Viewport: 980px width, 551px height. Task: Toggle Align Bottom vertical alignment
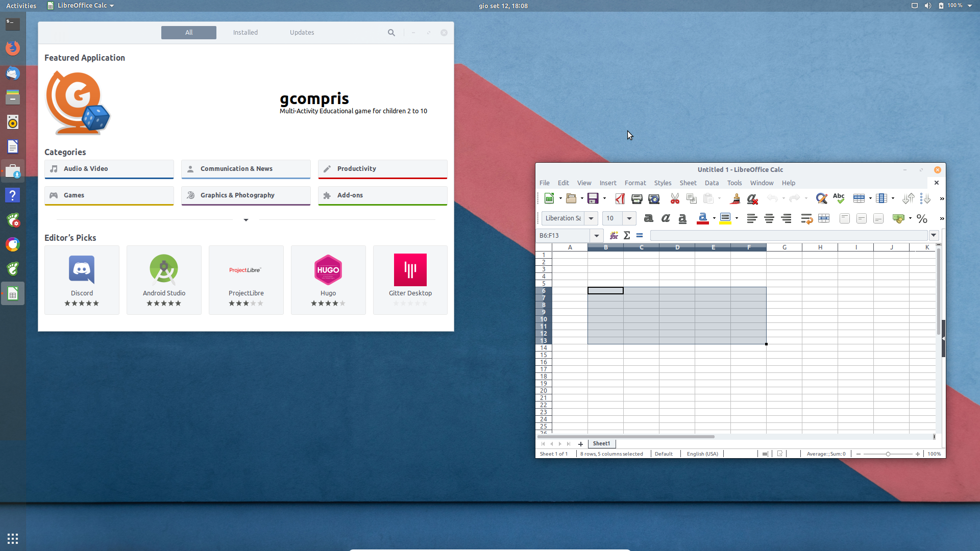(x=878, y=218)
